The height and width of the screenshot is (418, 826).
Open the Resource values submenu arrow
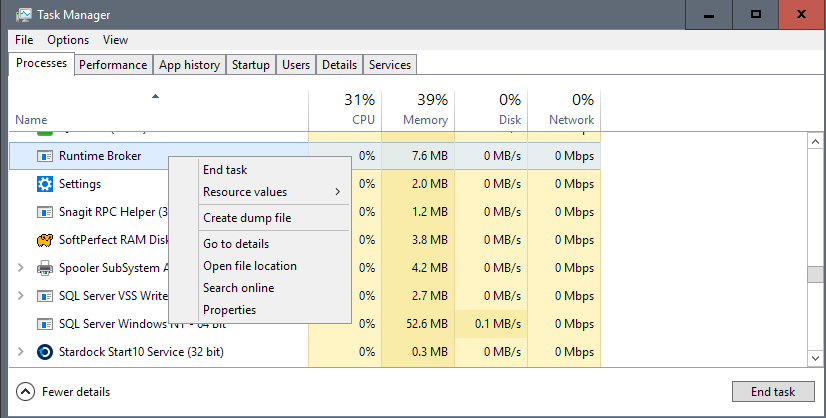point(338,192)
